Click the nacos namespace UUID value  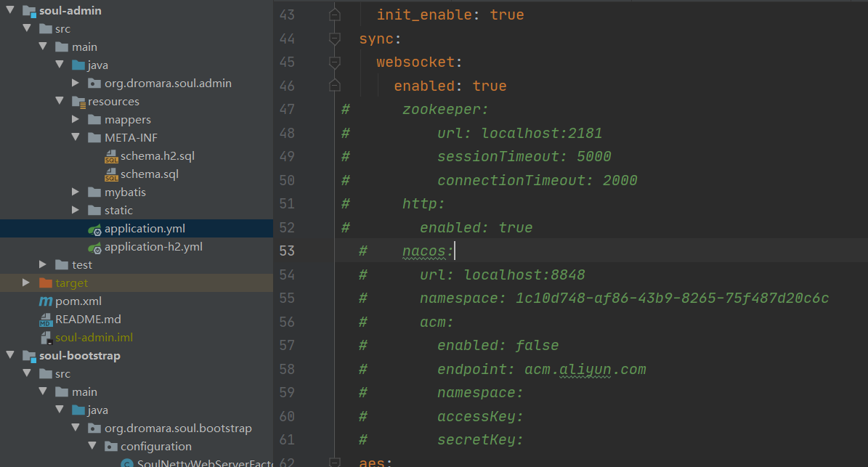click(x=672, y=299)
